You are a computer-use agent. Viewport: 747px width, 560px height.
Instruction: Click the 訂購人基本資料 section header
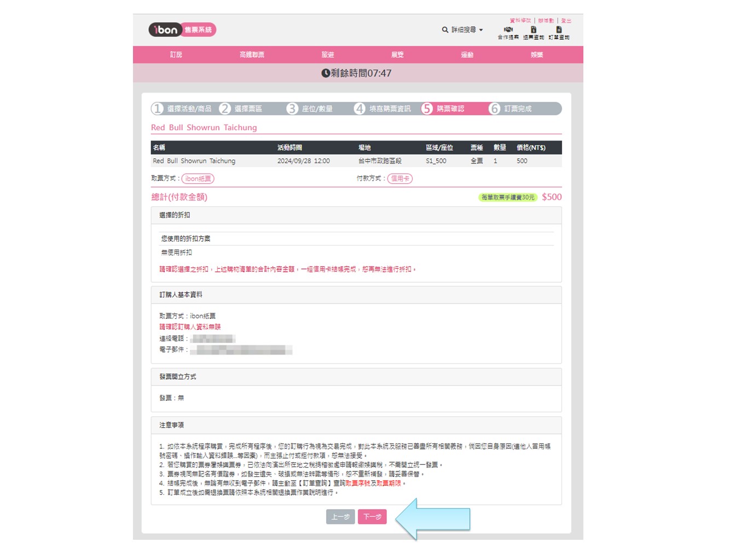pyautogui.click(x=356, y=295)
